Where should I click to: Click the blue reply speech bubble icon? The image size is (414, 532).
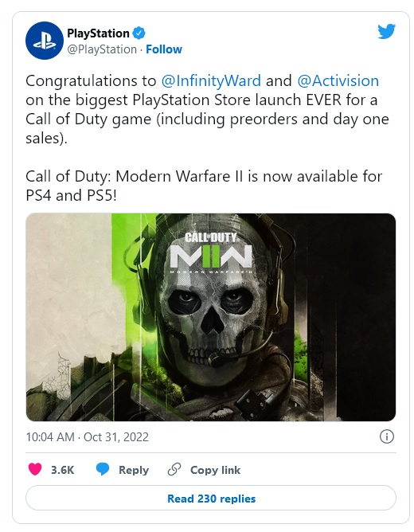coord(103,470)
